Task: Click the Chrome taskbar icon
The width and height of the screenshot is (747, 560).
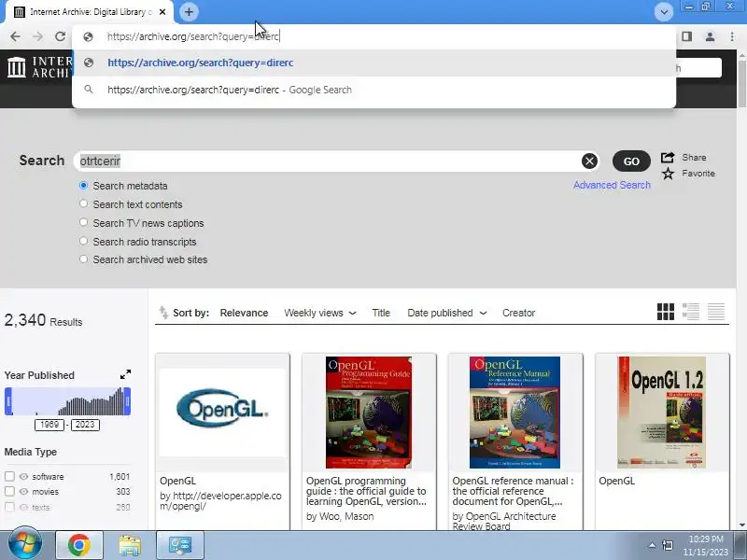Action: tap(79, 545)
